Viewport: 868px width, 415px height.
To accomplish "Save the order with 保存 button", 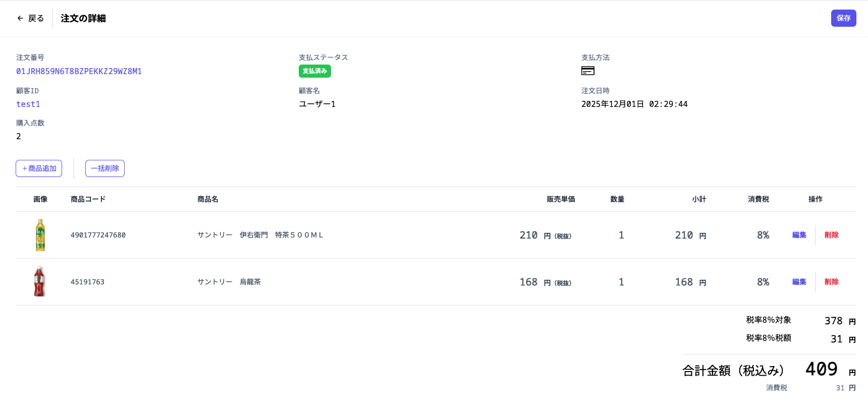I will coord(843,18).
